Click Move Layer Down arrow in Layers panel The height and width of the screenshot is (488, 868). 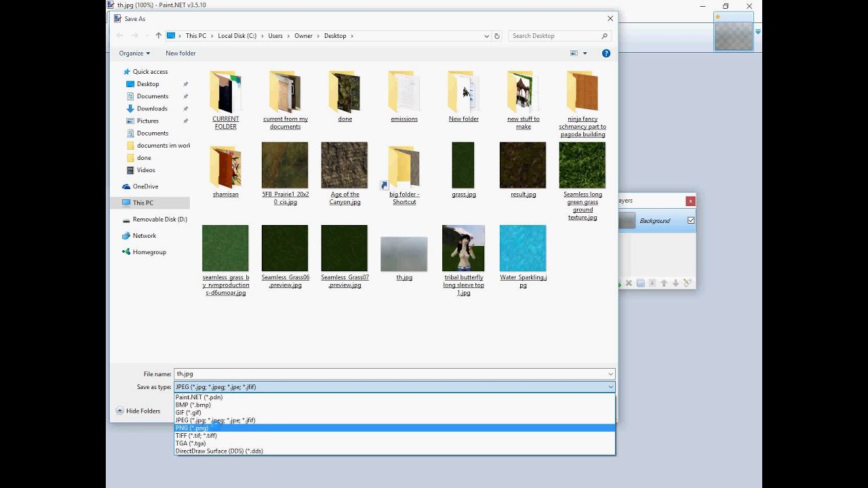point(675,283)
